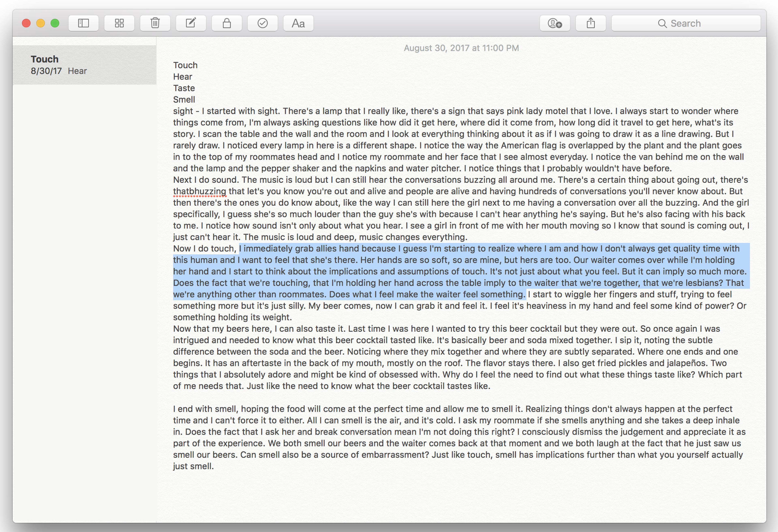
Task: Create a new note with compose icon
Action: pos(191,23)
